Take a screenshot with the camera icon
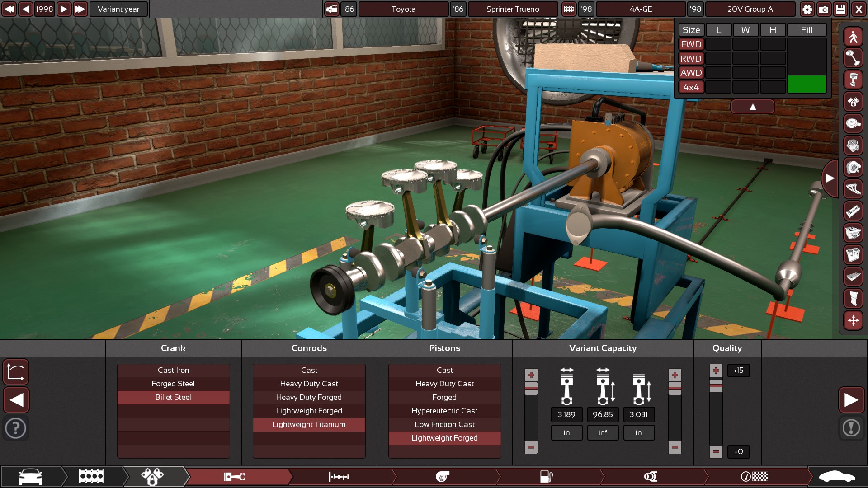The width and height of the screenshot is (868, 488). [824, 9]
